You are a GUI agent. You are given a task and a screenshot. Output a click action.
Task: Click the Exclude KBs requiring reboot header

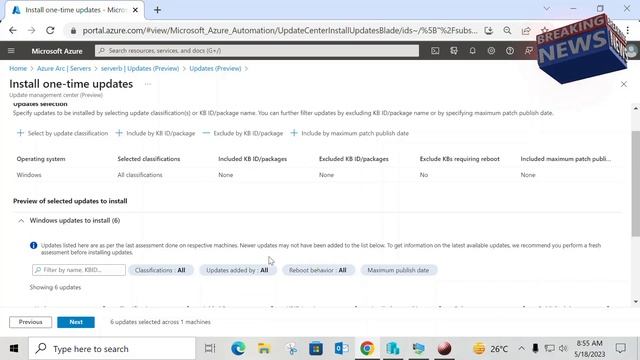pos(460,159)
